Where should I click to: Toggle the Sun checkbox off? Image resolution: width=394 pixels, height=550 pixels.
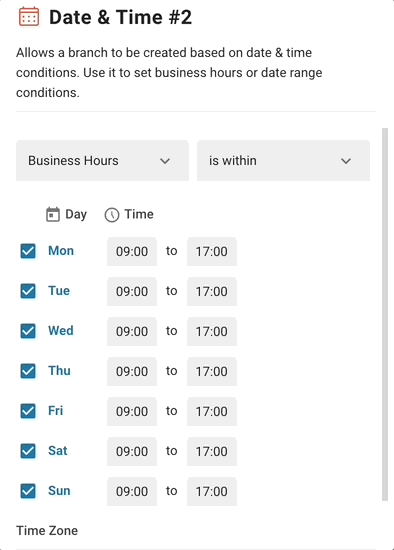click(x=28, y=491)
